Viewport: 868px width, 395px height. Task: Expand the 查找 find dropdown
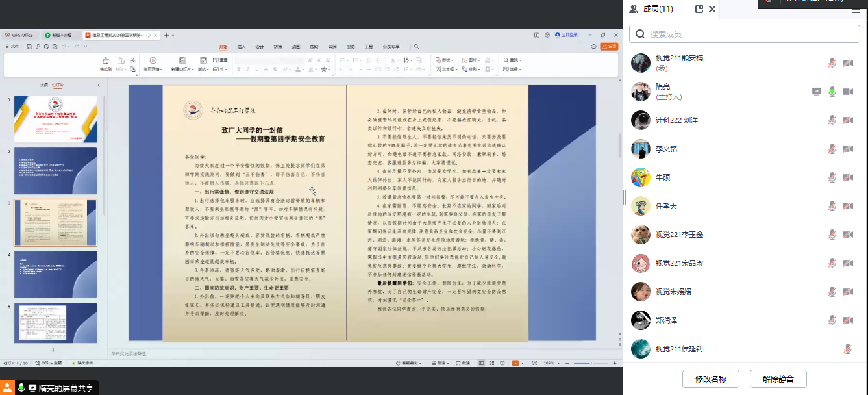click(514, 60)
